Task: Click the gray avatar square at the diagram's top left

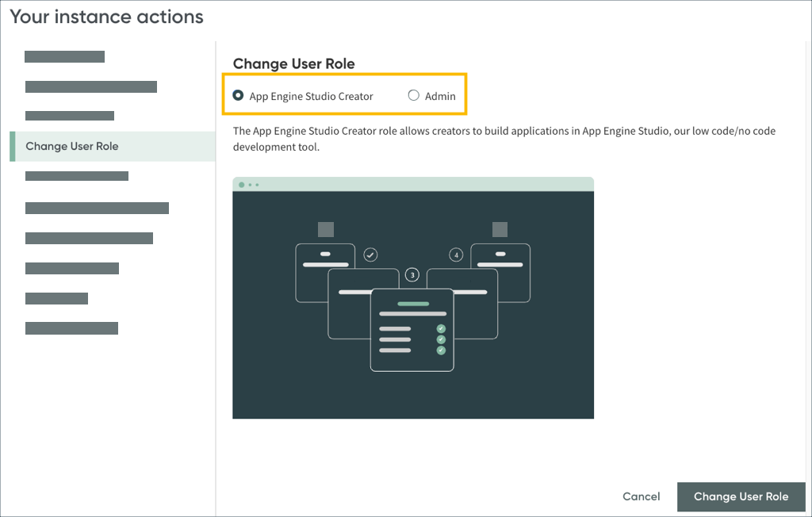Action: coord(327,230)
